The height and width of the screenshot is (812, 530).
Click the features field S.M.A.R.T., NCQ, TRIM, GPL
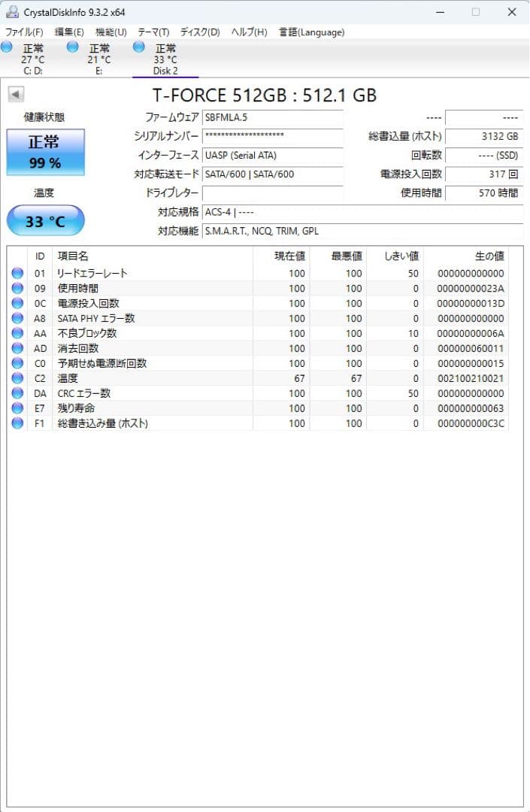tap(362, 231)
